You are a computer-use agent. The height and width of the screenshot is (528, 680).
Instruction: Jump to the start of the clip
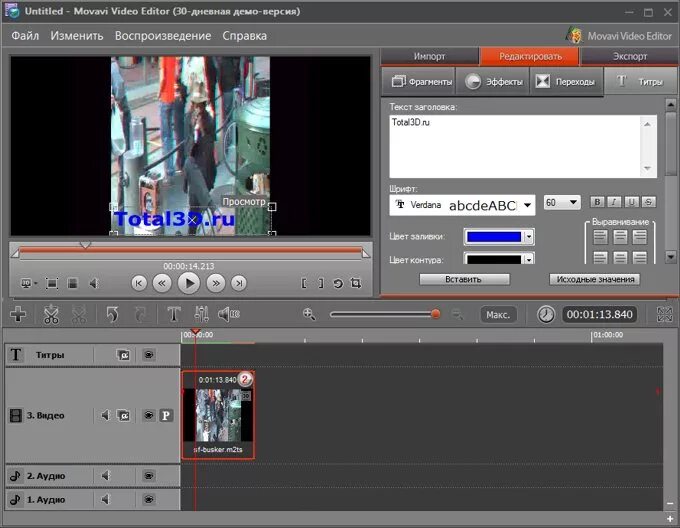[139, 284]
